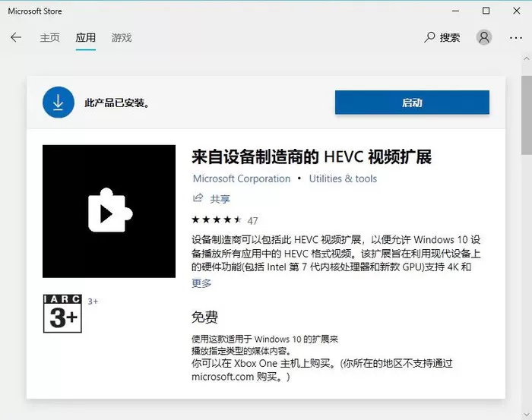Click the HEVC extension app thumbnail
Viewport: 532px width, 420px height.
pyautogui.click(x=109, y=211)
